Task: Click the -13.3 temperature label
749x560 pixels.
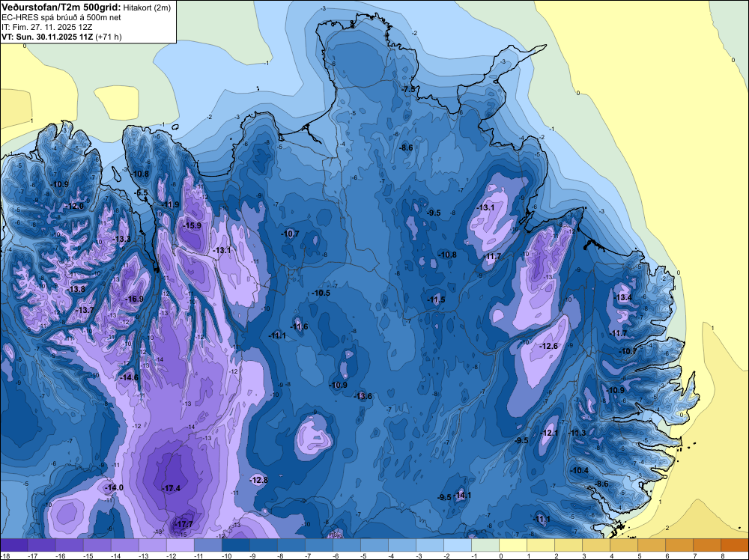Action: click(122, 239)
